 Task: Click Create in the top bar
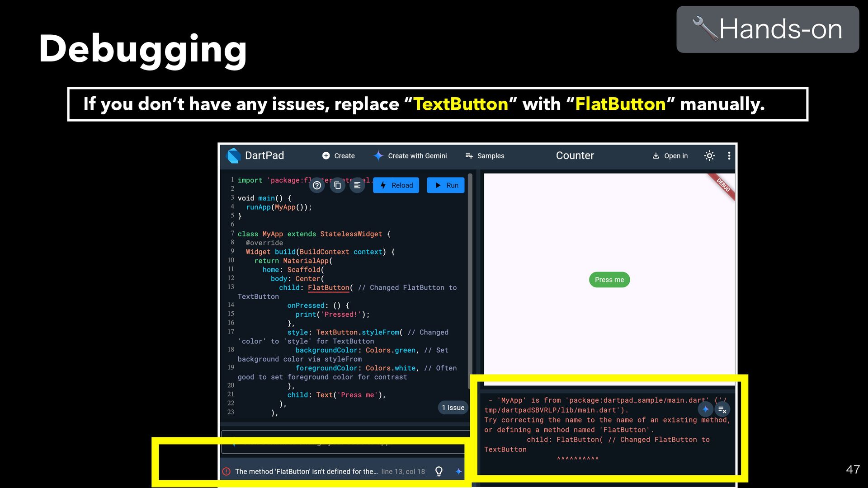[338, 156]
